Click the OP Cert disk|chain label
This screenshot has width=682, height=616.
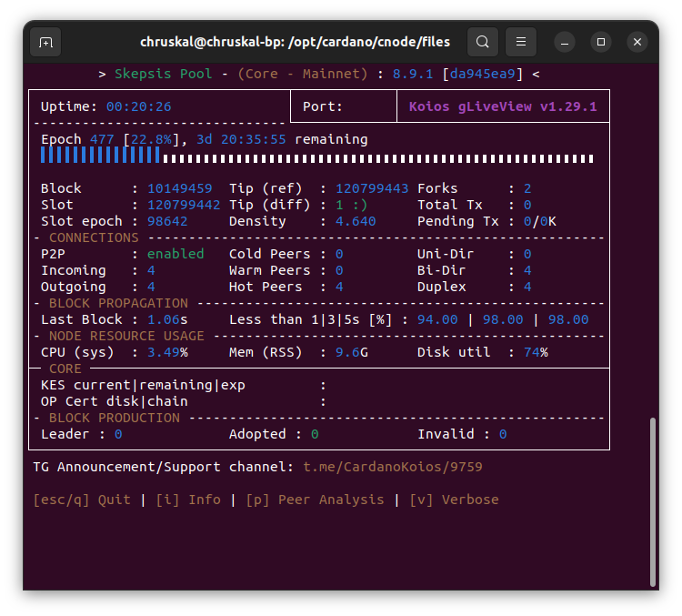pyautogui.click(x=115, y=401)
